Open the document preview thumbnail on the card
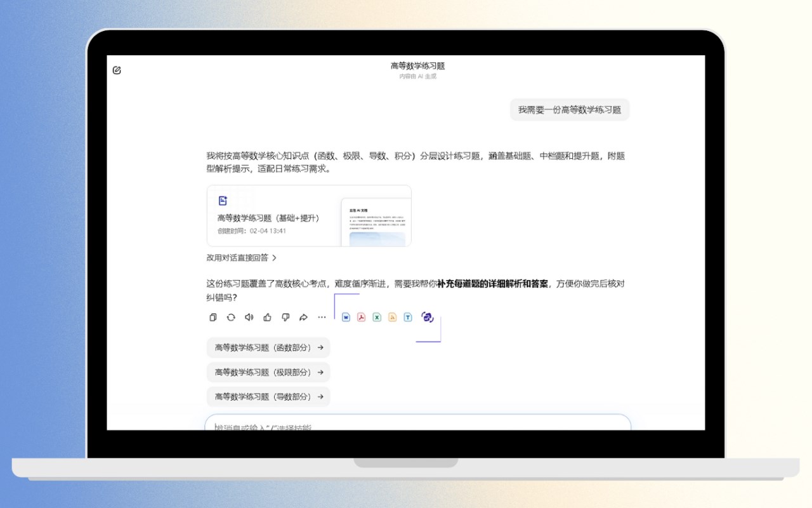Screen dimensions: 812x508 click(376, 222)
